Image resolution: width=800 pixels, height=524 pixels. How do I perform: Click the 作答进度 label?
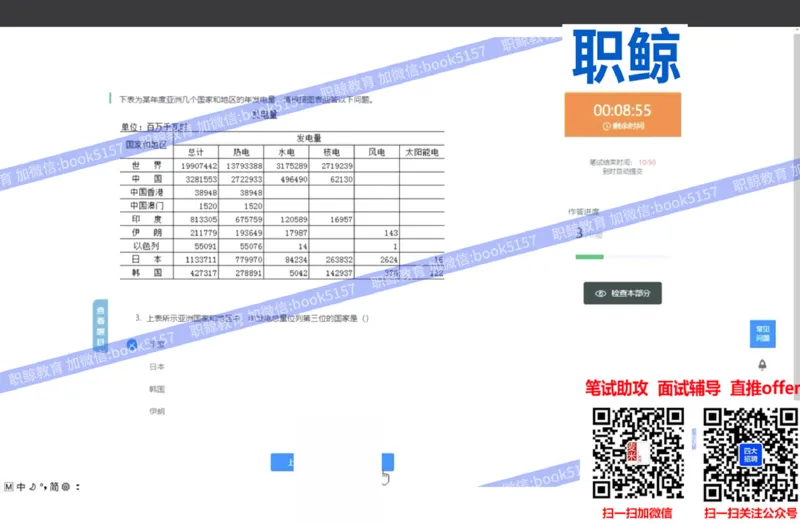point(584,212)
